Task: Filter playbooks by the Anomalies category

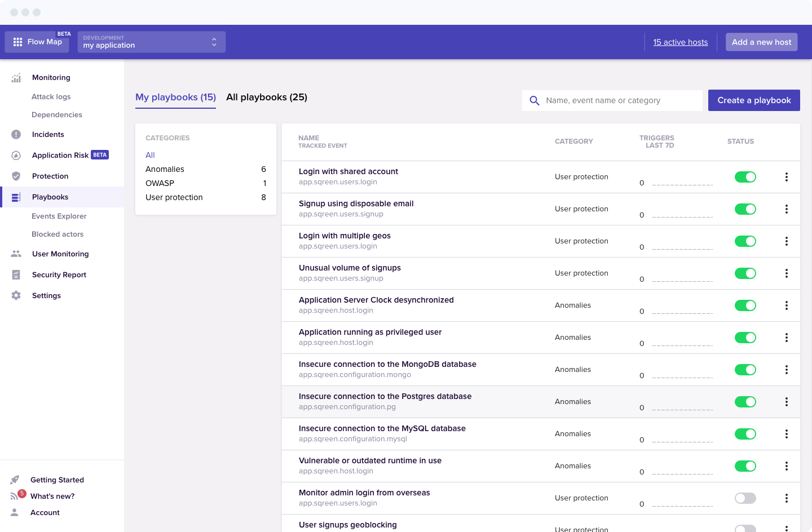Action: 165,169
